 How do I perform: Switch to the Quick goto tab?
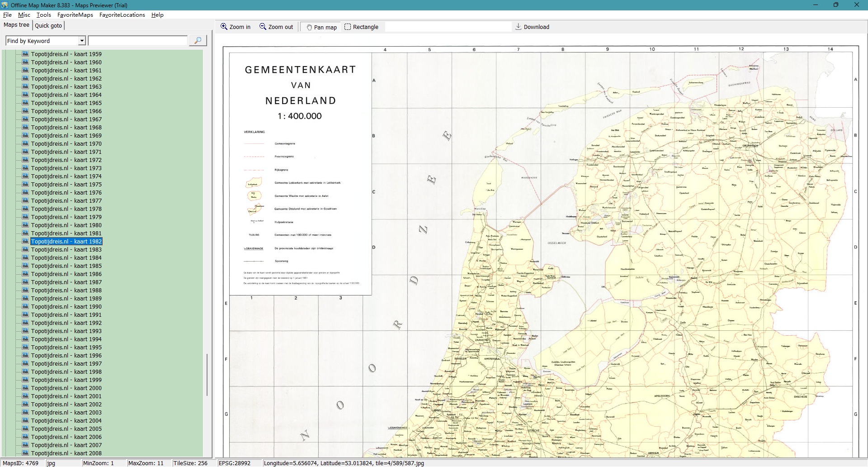click(48, 26)
